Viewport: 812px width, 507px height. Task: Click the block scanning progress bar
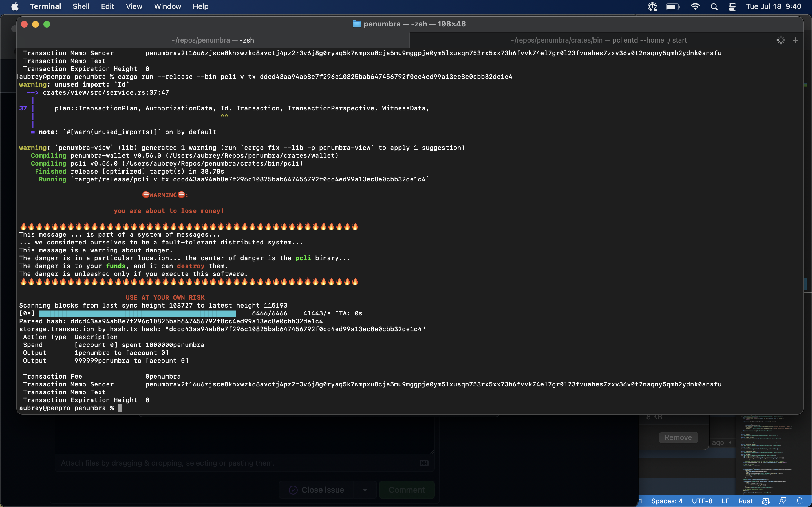[x=138, y=313]
